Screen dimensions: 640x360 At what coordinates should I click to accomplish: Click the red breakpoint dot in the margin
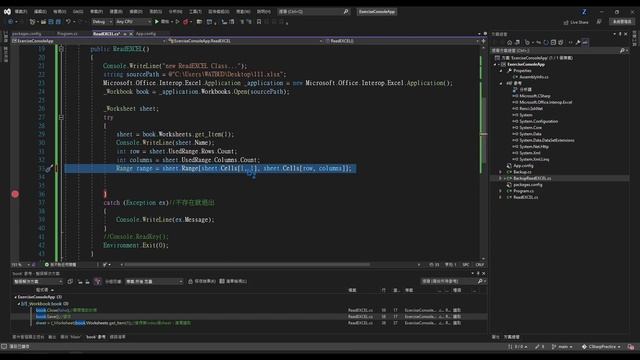coord(15,194)
